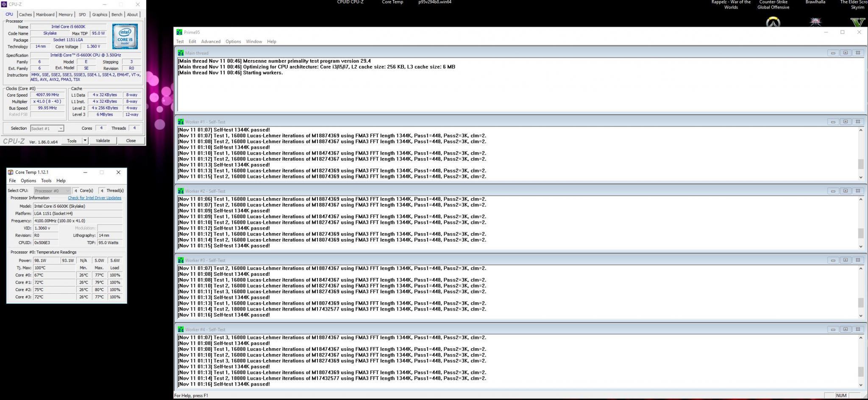The image size is (868, 400).
Task: Switch to the About tab in CPU-Z
Action: [x=132, y=14]
